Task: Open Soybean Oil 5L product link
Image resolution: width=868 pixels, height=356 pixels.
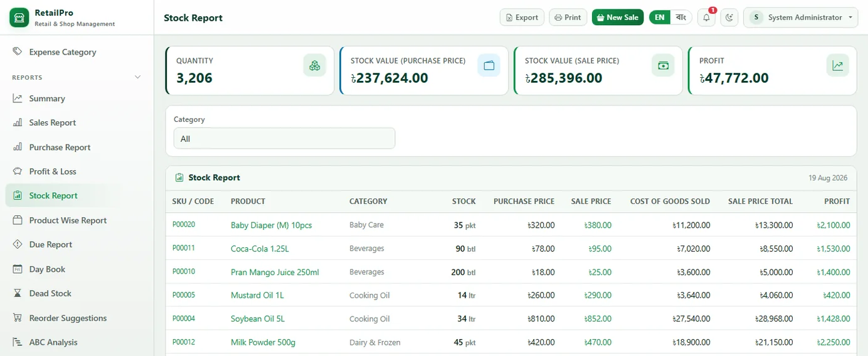Action: [258, 319]
